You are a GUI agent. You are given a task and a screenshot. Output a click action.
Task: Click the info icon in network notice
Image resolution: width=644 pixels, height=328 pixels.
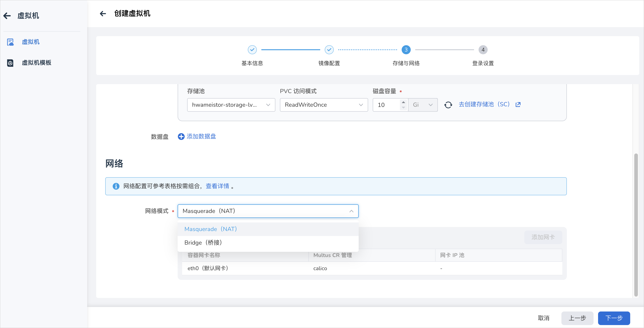tap(116, 186)
